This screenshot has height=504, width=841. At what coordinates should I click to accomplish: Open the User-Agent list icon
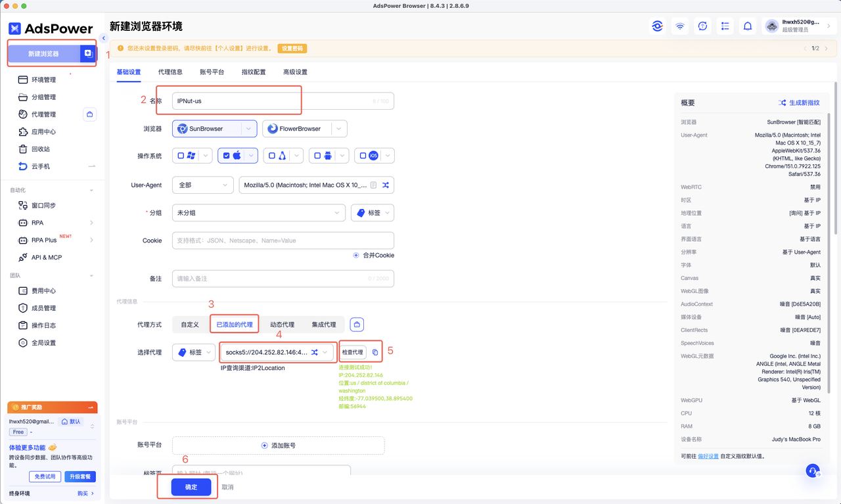click(x=373, y=185)
